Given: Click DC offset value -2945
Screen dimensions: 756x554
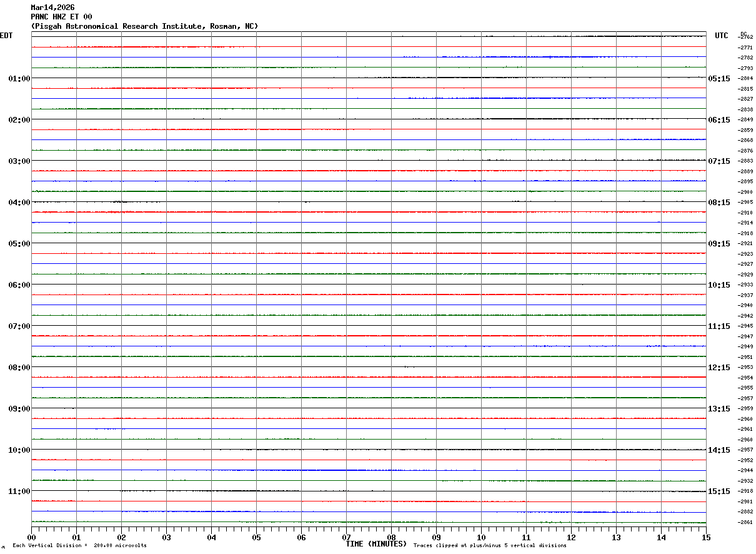Looking at the screenshot, I should click(745, 326).
